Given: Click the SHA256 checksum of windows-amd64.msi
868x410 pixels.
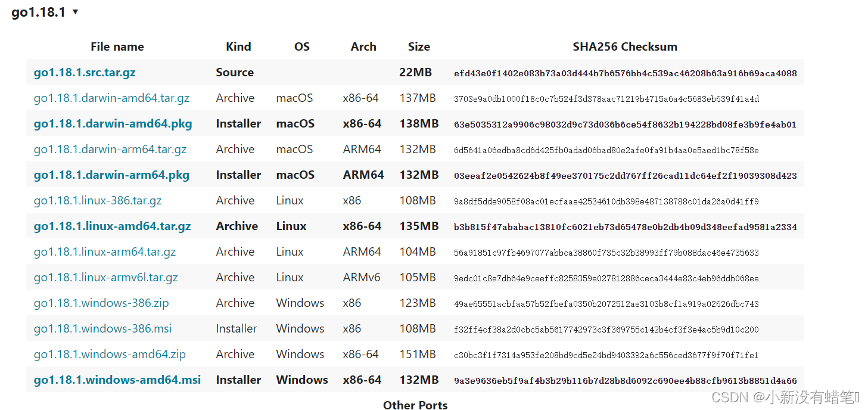Looking at the screenshot, I should [x=625, y=381].
